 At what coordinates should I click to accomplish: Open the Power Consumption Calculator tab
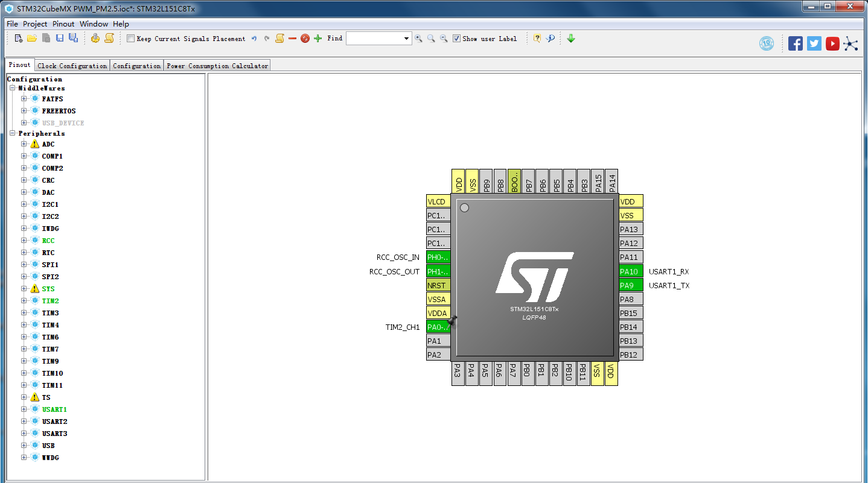[x=217, y=66]
